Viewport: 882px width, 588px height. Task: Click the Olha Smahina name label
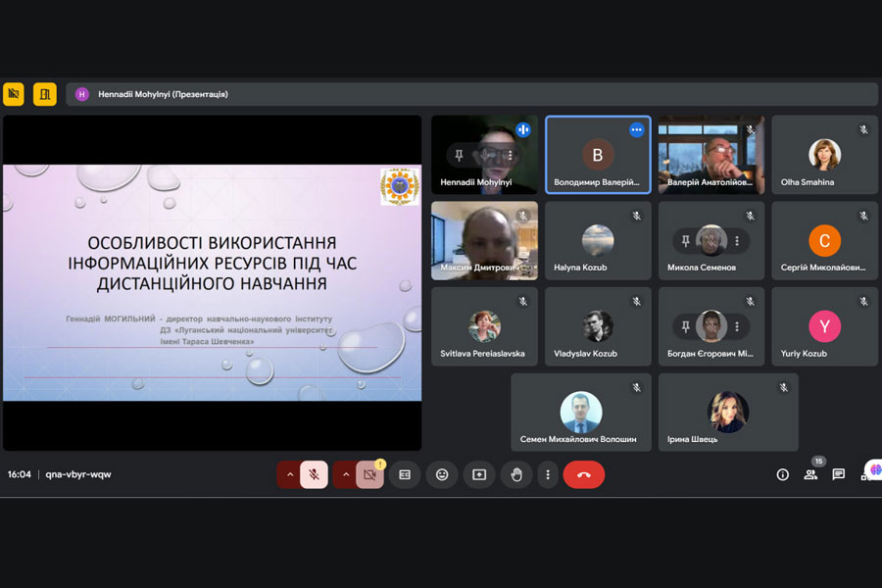point(808,181)
